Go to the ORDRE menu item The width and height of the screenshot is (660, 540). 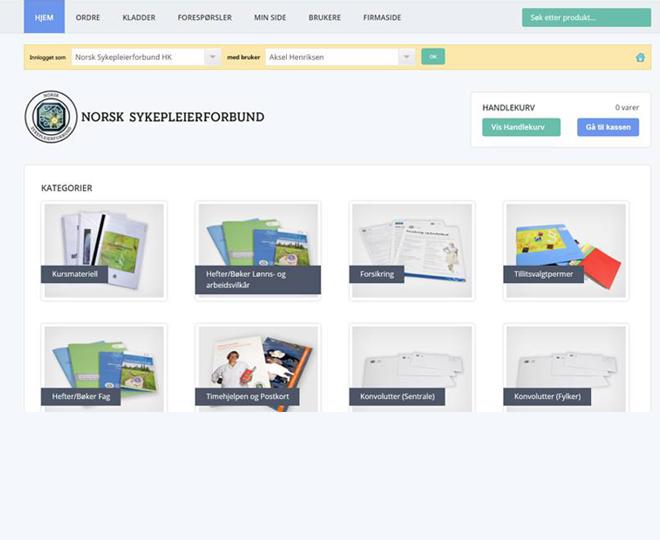coord(88,17)
